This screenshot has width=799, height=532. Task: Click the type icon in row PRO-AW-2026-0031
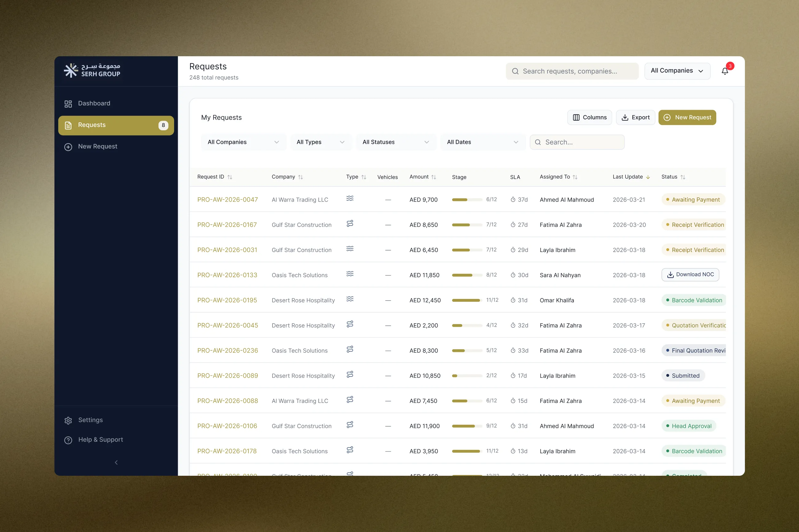coord(350,249)
